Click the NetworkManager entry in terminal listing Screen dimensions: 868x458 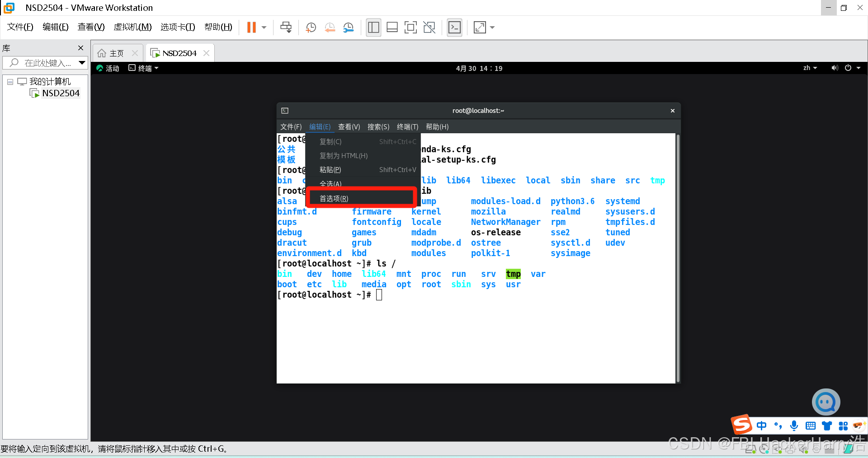(505, 222)
